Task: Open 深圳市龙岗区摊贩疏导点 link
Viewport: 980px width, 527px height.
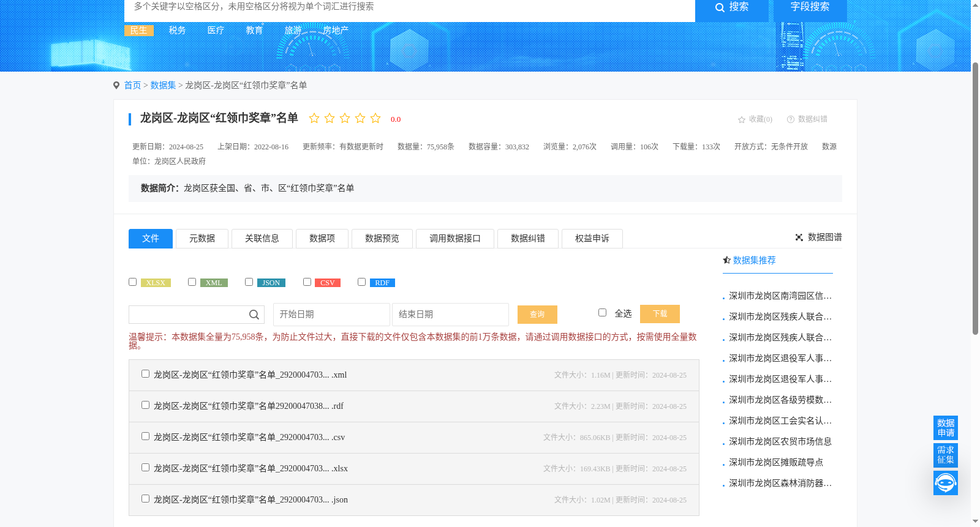Action: [x=776, y=463]
